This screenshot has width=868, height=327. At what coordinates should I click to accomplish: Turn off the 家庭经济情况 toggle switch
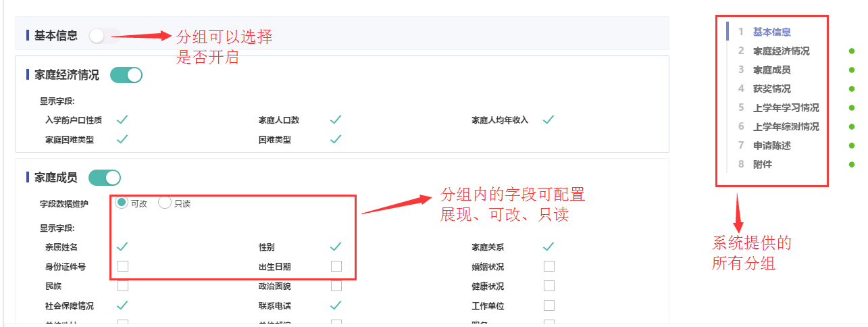pos(126,75)
